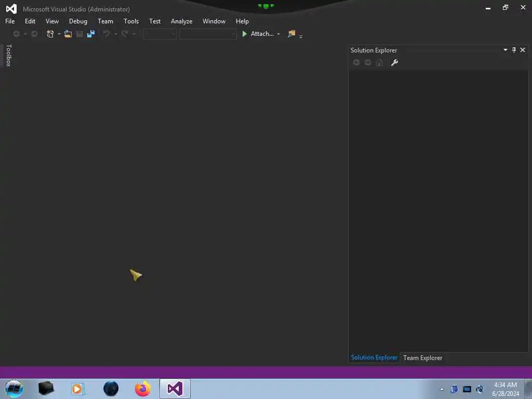
Task: Open the Test menu
Action: [x=155, y=21]
